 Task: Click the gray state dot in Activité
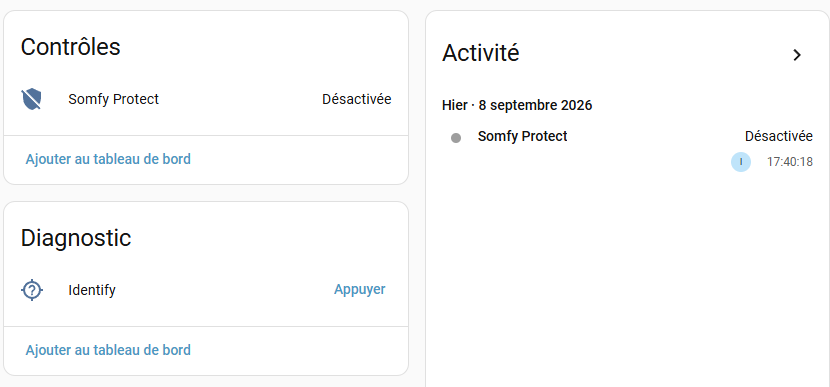coord(456,138)
